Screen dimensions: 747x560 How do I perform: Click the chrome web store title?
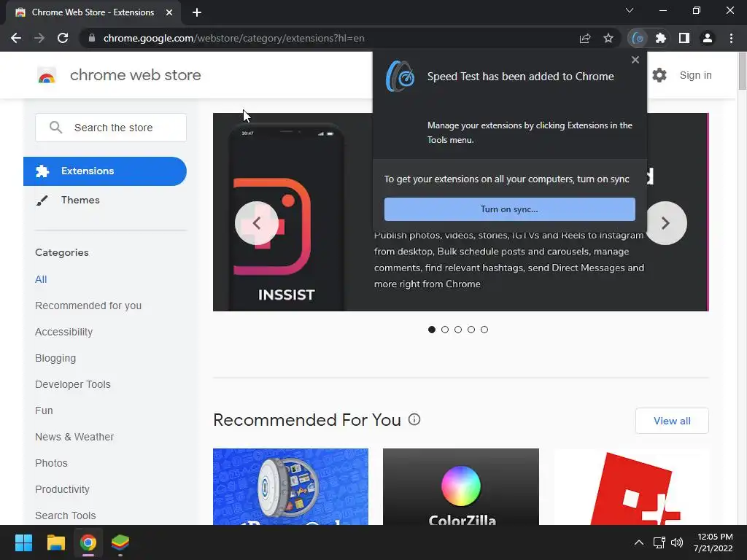pos(135,75)
